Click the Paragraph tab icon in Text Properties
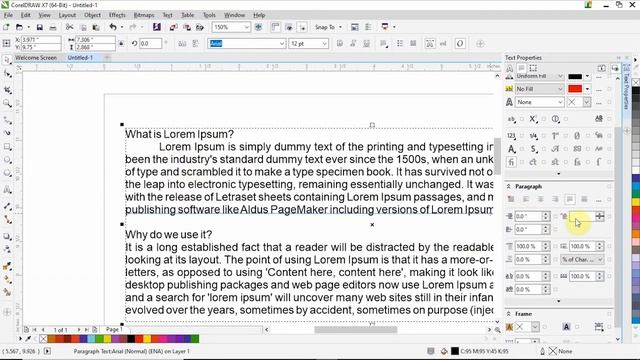The height and width of the screenshot is (360, 640). [521, 68]
